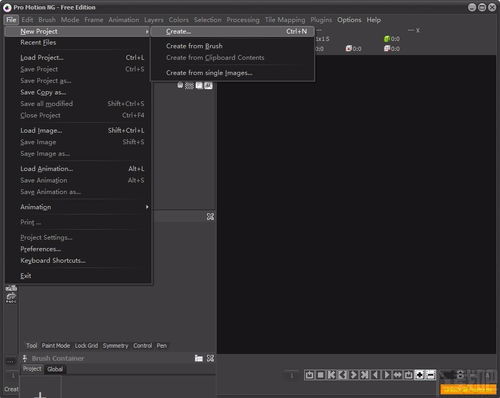
Task: Click the second loop-play icon before plus
Action: 408,375
